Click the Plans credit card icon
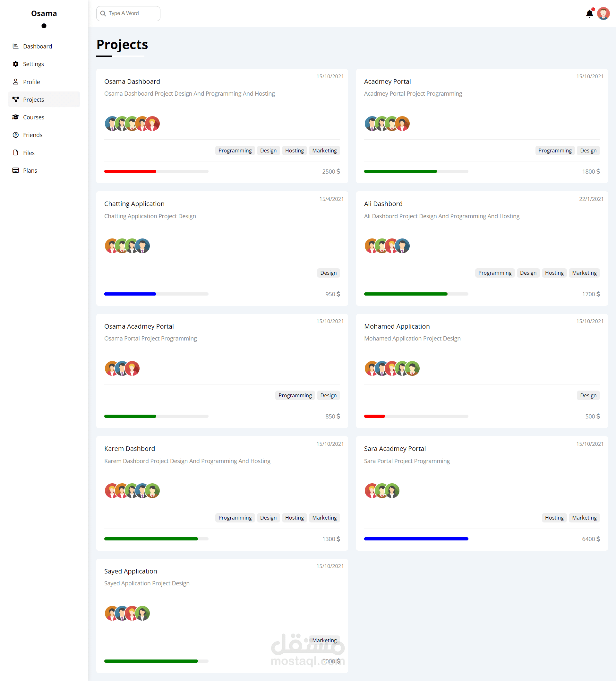 [x=15, y=170]
